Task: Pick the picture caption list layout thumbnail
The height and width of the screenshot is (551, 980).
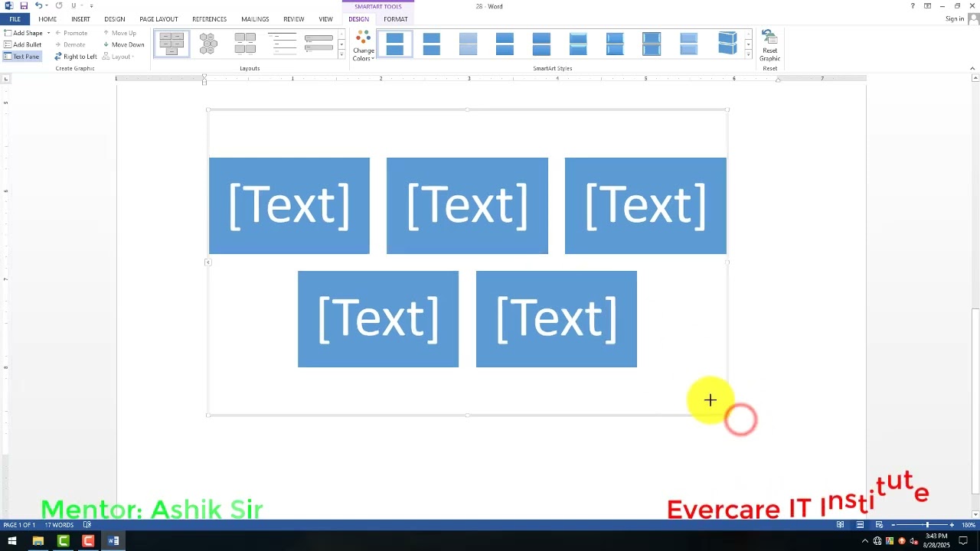Action: tap(245, 44)
